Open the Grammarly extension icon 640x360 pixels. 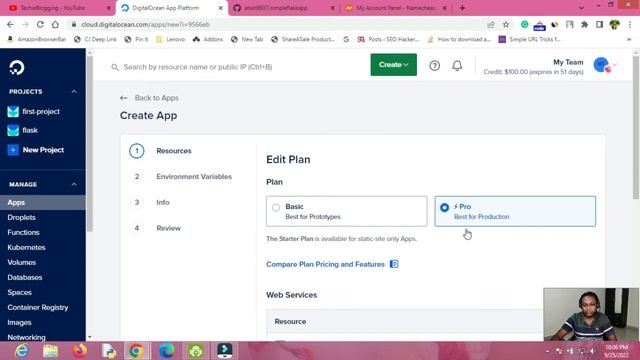[524, 24]
